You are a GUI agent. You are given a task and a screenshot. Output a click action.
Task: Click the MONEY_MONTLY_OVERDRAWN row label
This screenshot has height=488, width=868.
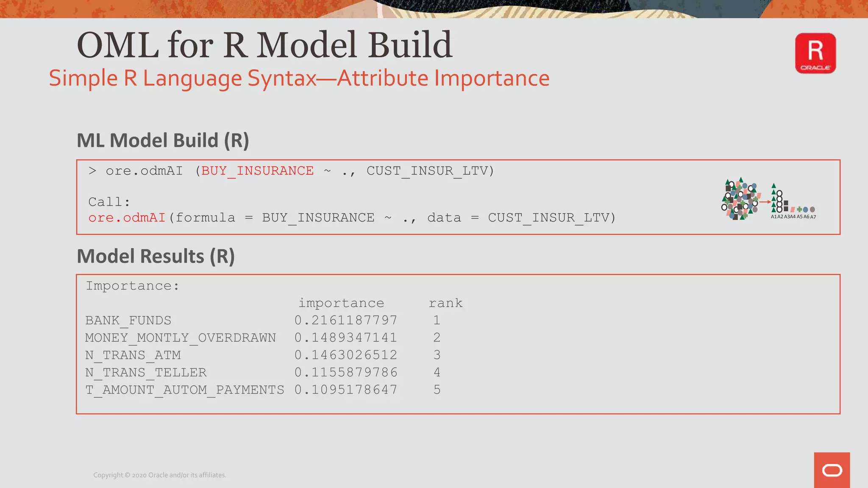[180, 338]
